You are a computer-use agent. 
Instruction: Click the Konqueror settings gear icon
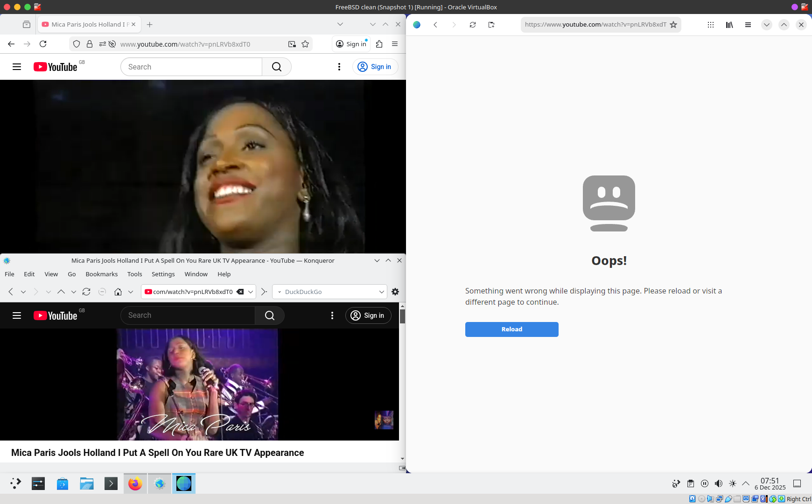[395, 292]
